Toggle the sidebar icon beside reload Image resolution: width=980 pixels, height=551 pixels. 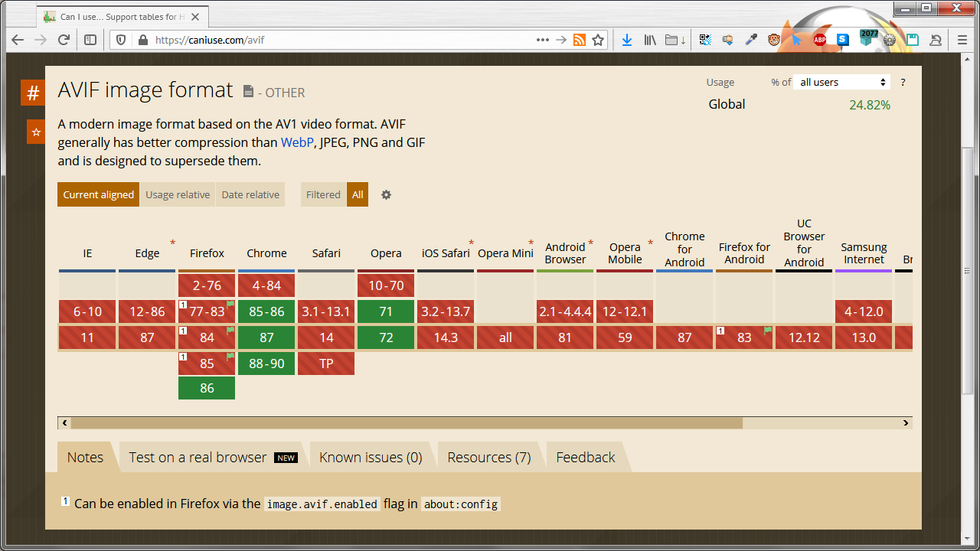click(90, 40)
